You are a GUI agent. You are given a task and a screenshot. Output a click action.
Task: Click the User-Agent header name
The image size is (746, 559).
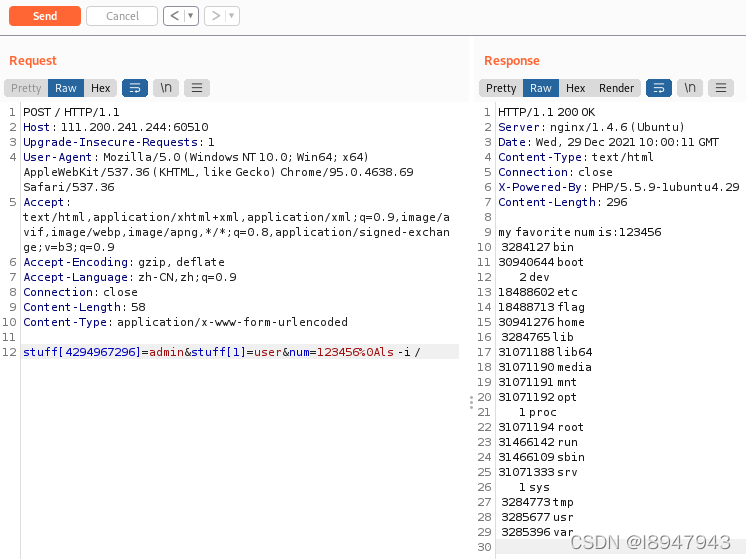[57, 157]
